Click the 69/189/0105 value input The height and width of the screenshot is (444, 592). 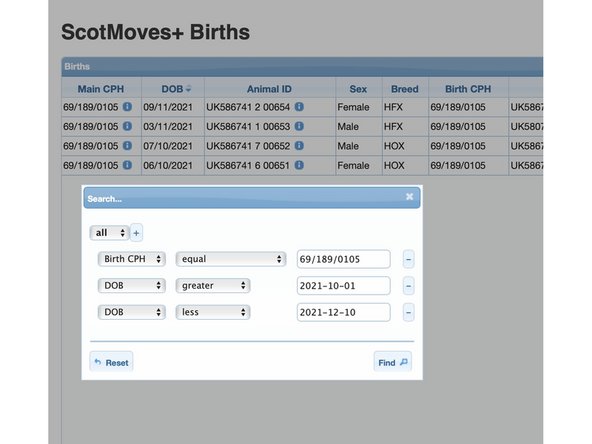point(344,259)
